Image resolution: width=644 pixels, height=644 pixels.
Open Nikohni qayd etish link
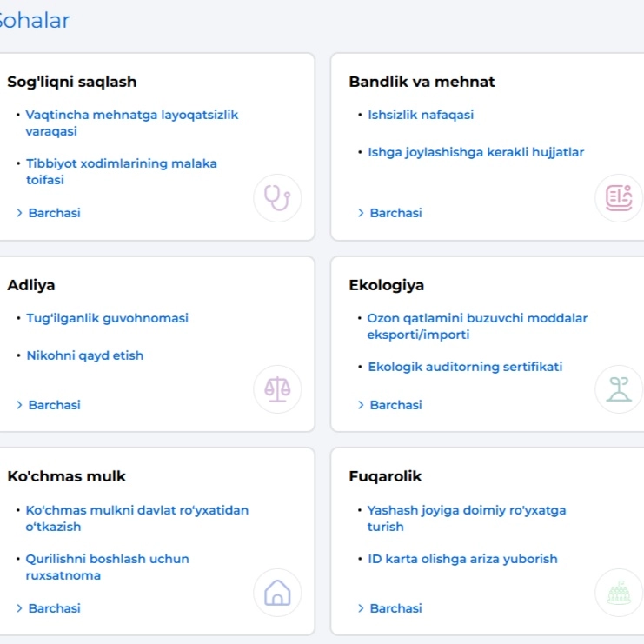[85, 355]
